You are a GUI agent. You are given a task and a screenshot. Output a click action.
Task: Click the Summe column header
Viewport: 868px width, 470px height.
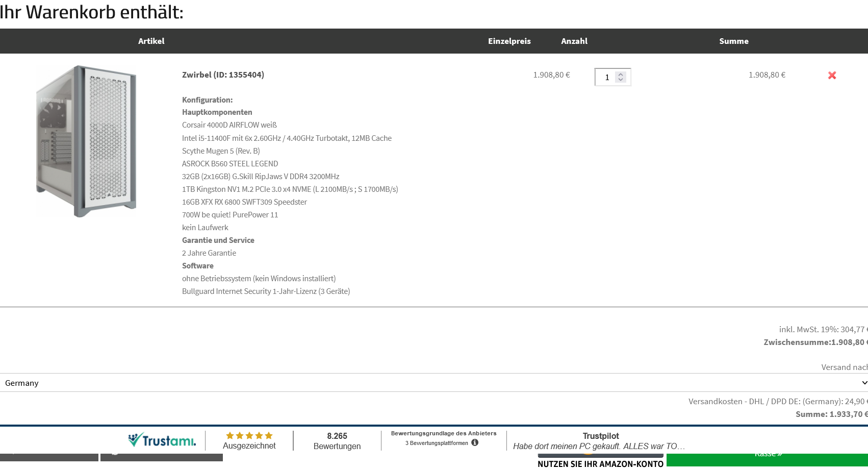734,41
